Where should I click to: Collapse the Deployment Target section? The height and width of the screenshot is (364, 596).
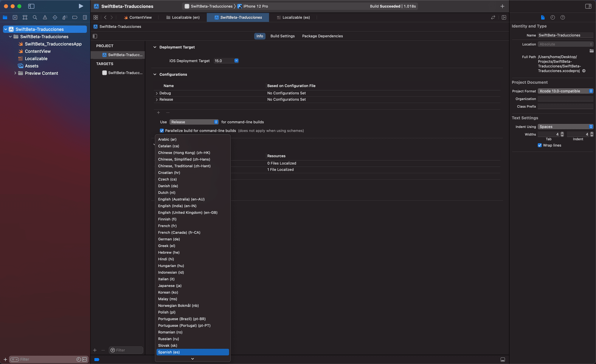(155, 47)
